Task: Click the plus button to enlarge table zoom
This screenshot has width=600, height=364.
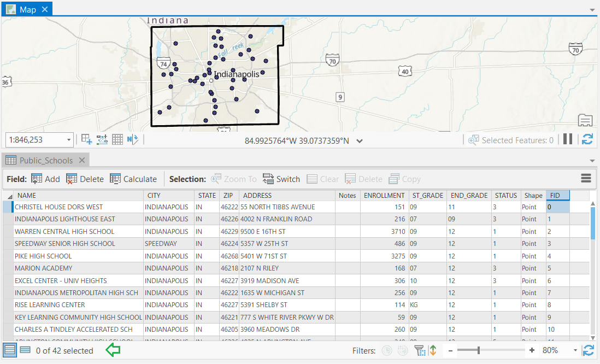Action: 532,350
